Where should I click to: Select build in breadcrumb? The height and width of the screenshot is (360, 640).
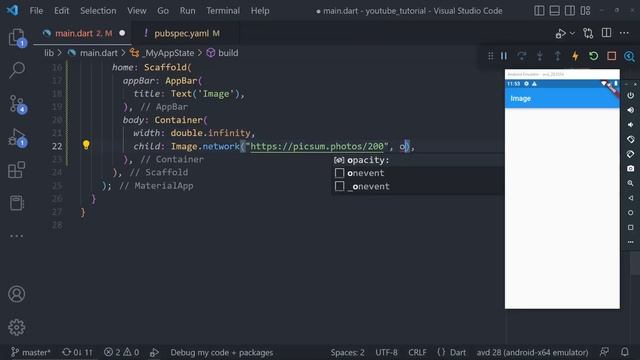coord(228,53)
